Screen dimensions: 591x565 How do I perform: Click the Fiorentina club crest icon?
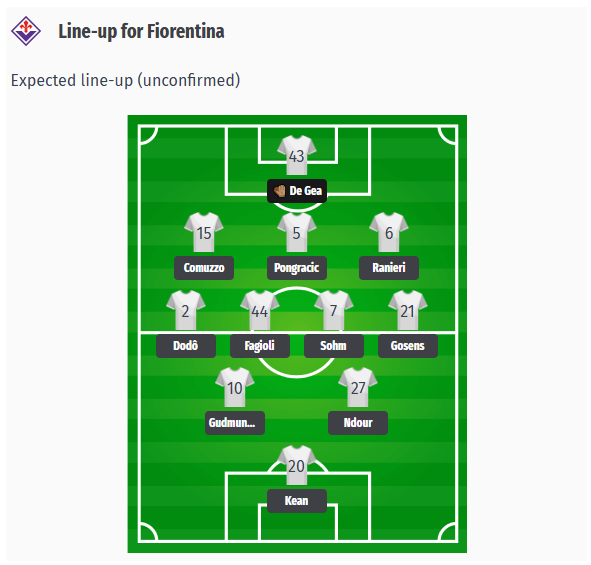[26, 31]
